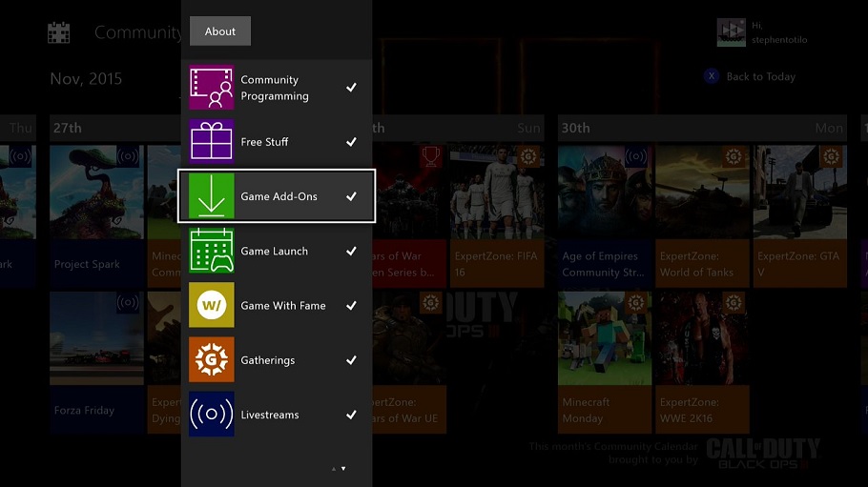Select the Game With Fame icon
The image size is (868, 487).
(x=212, y=305)
